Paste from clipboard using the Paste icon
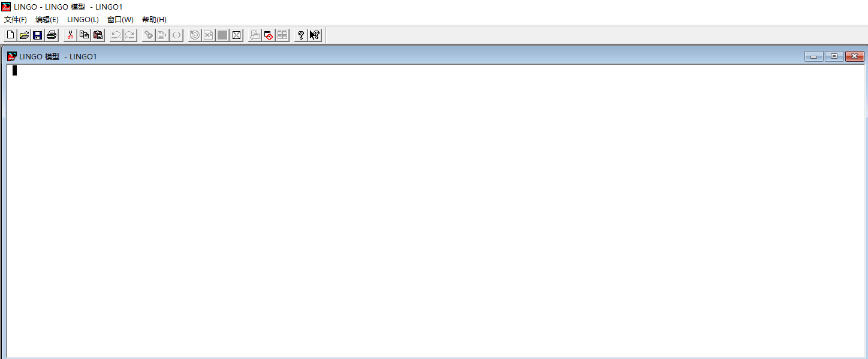 point(98,35)
